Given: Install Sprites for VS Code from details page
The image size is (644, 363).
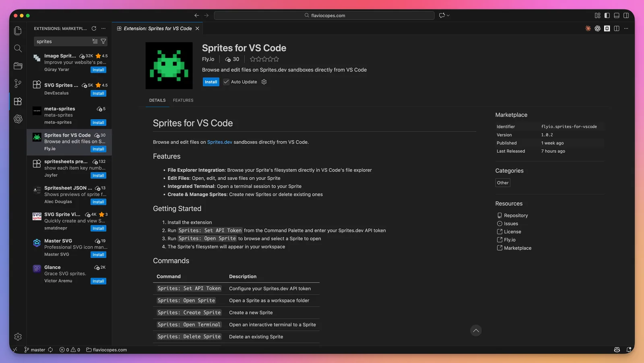Looking at the screenshot, I should pyautogui.click(x=211, y=82).
